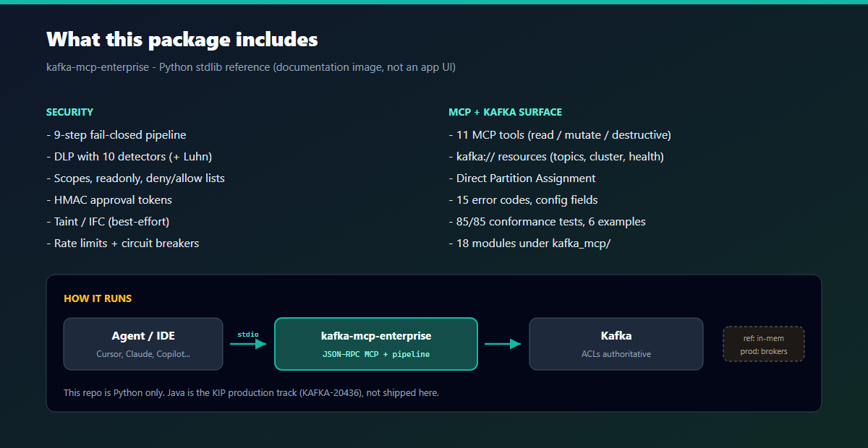Click the Kafka box title

click(616, 336)
